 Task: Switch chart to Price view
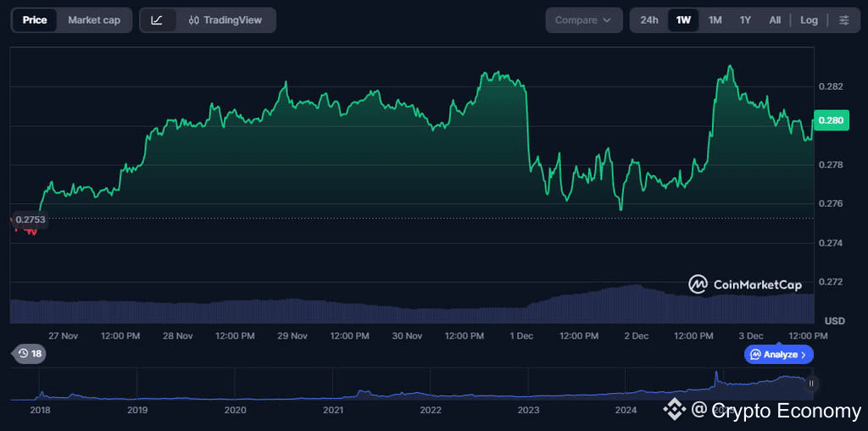click(x=35, y=20)
